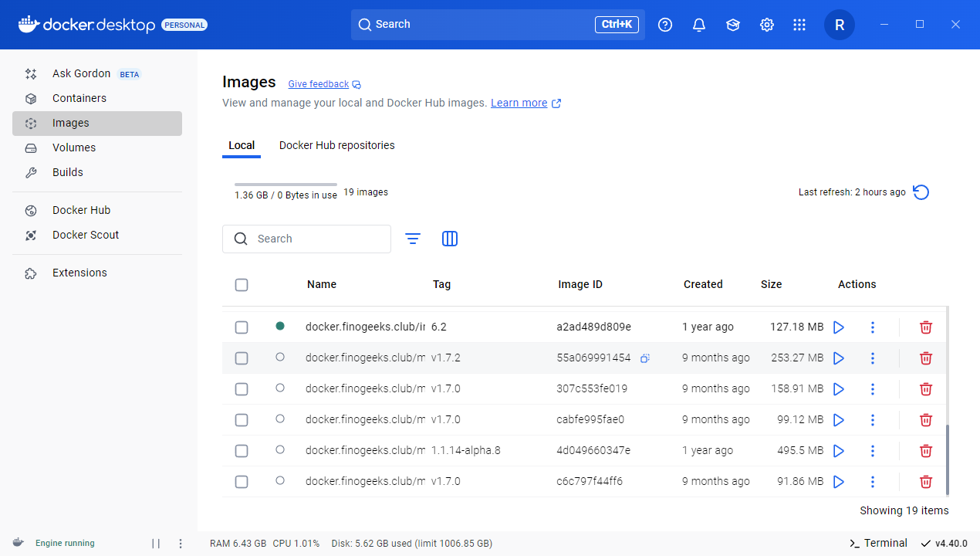Run image 55a069991454
The height and width of the screenshot is (556, 980).
click(839, 358)
